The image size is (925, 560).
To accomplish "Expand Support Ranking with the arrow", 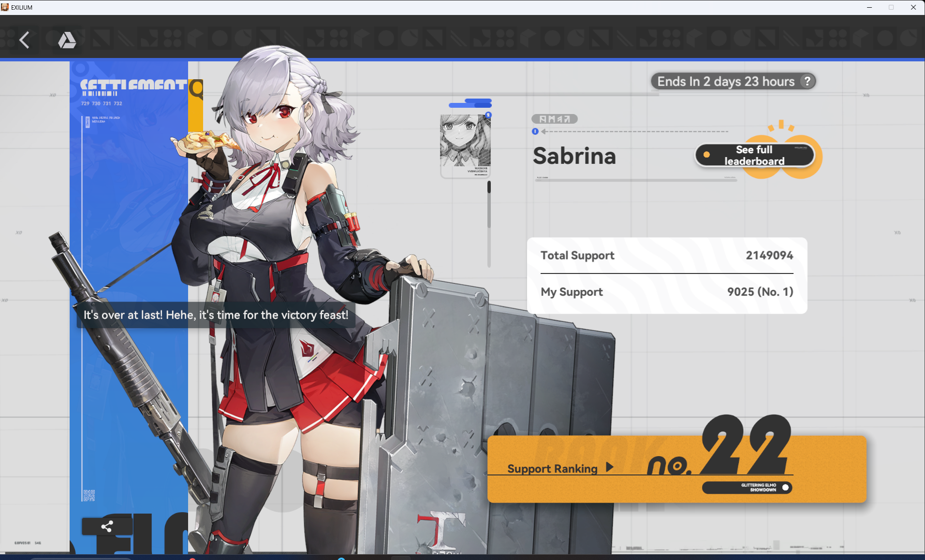I will click(610, 467).
